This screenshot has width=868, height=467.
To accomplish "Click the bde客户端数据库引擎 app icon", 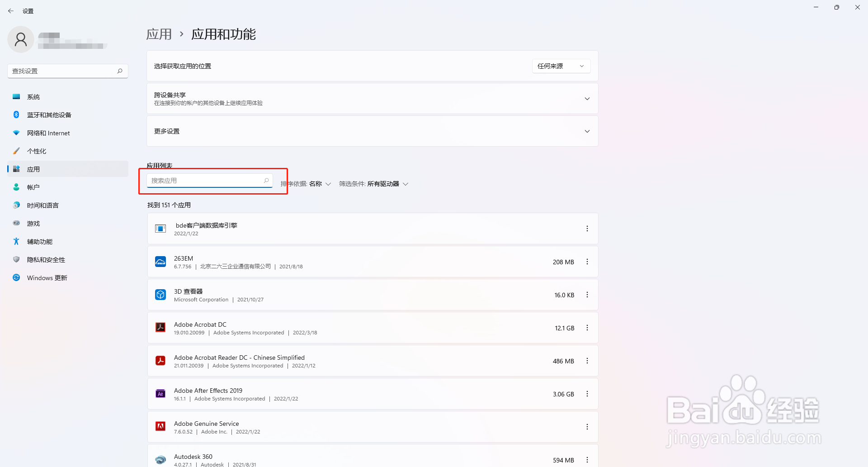I will 160,229.
